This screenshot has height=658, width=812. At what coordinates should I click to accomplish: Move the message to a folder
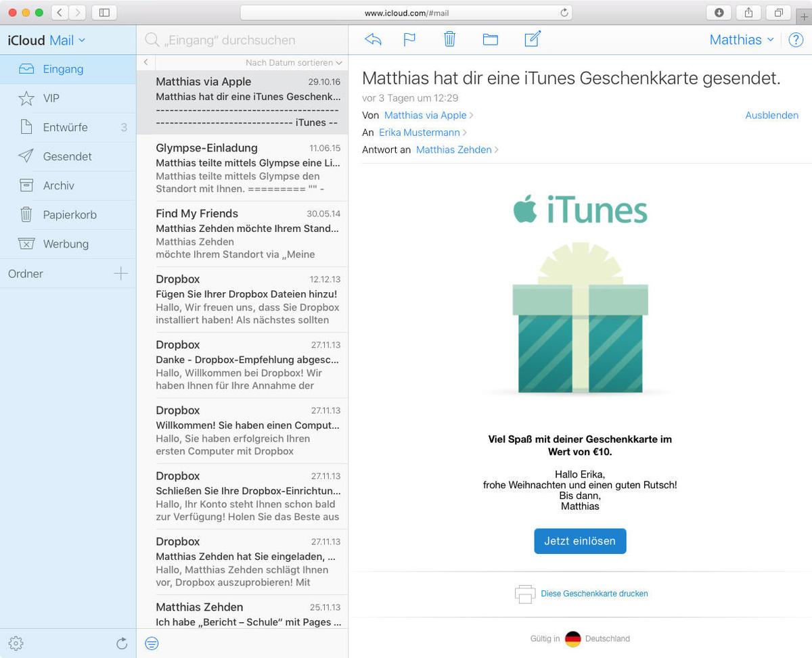(x=491, y=39)
